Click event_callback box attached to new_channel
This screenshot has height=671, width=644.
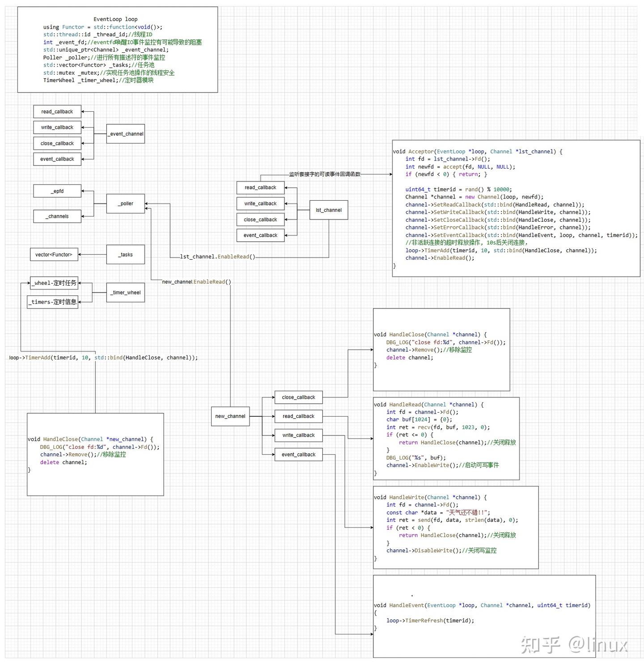[298, 455]
